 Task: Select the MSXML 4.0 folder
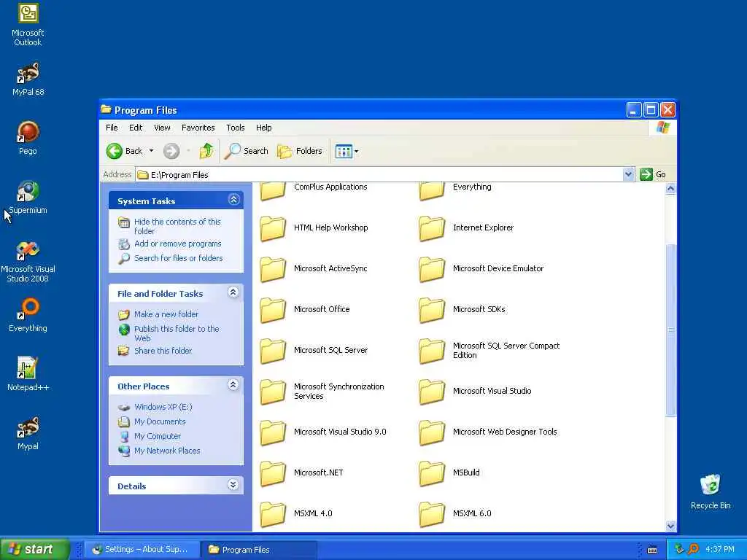click(x=296, y=513)
